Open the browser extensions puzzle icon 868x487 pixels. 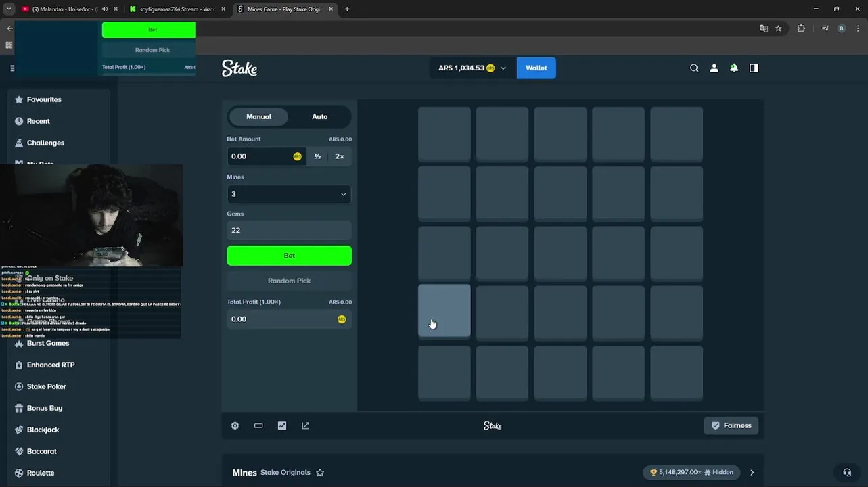pyautogui.click(x=802, y=28)
